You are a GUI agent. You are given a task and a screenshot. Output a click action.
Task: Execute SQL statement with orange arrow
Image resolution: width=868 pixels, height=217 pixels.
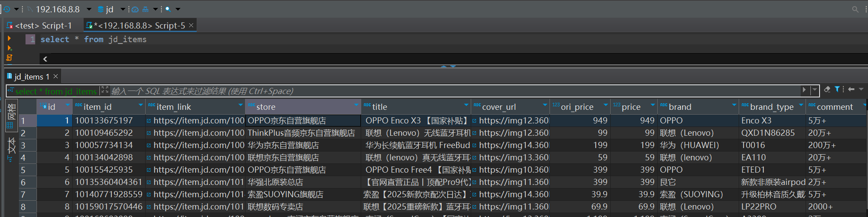coord(9,38)
